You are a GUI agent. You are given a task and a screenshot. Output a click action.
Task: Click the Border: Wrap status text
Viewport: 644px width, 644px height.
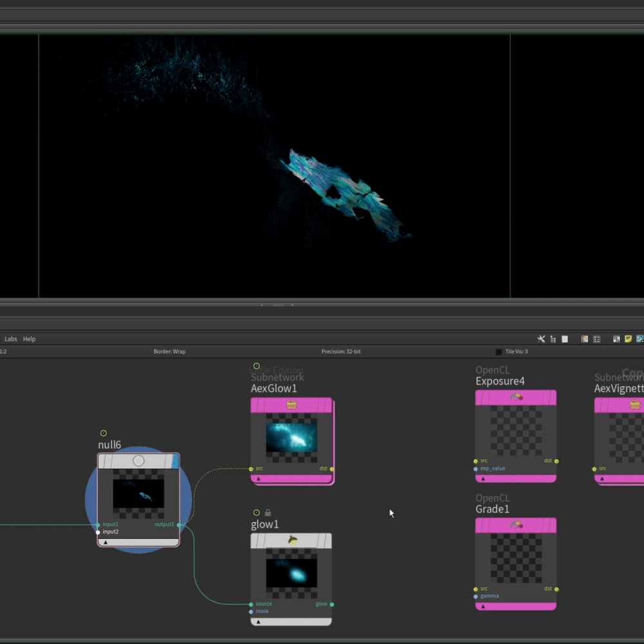(169, 352)
